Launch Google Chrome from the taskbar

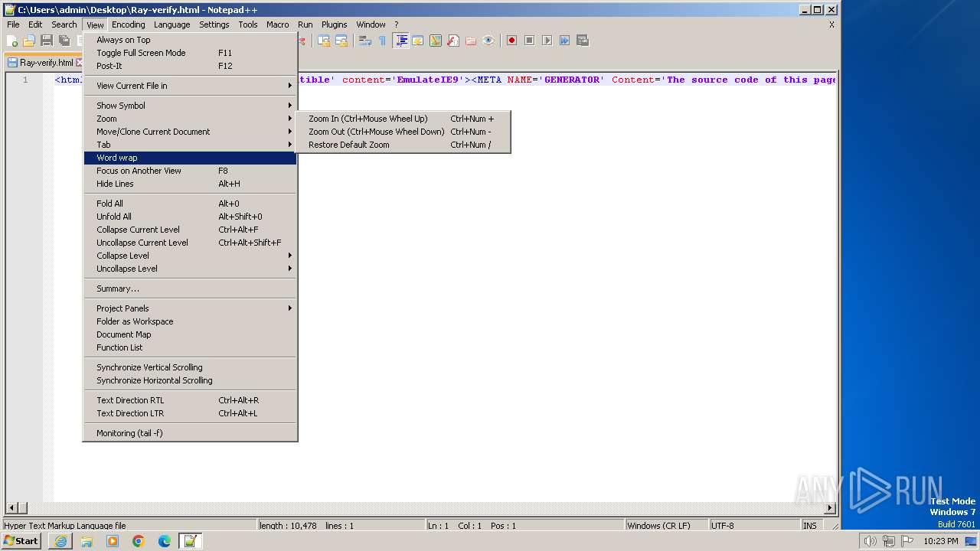click(x=139, y=541)
